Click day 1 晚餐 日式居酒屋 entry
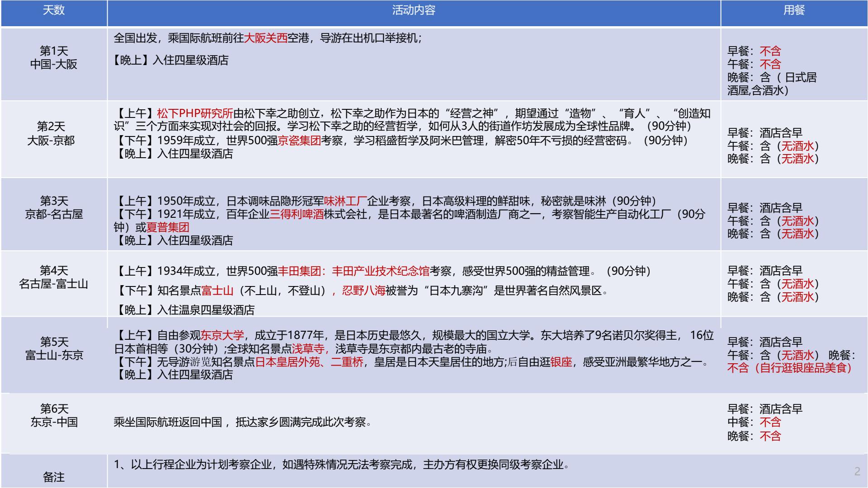This screenshot has height=488, width=868. click(772, 84)
